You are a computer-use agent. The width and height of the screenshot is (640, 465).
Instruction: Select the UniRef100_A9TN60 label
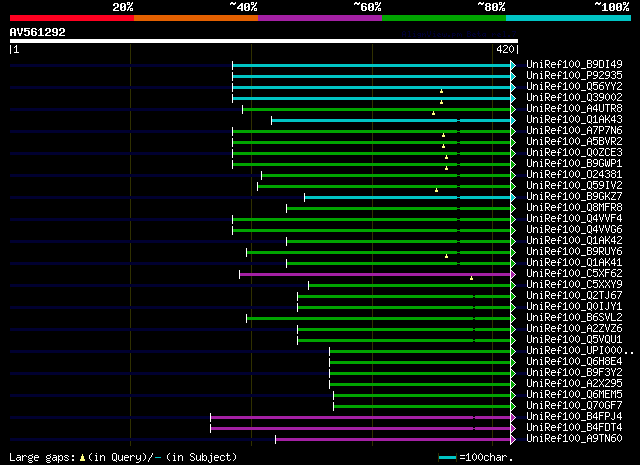point(574,439)
